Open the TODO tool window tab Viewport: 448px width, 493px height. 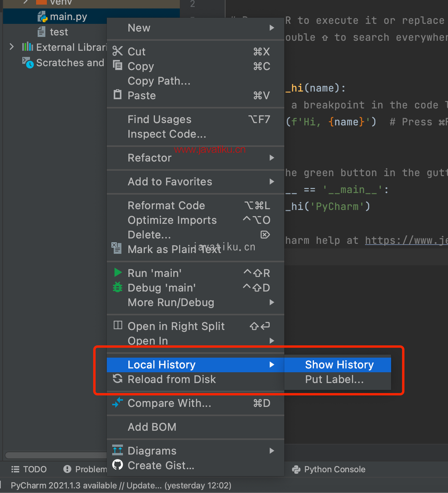[x=29, y=469]
